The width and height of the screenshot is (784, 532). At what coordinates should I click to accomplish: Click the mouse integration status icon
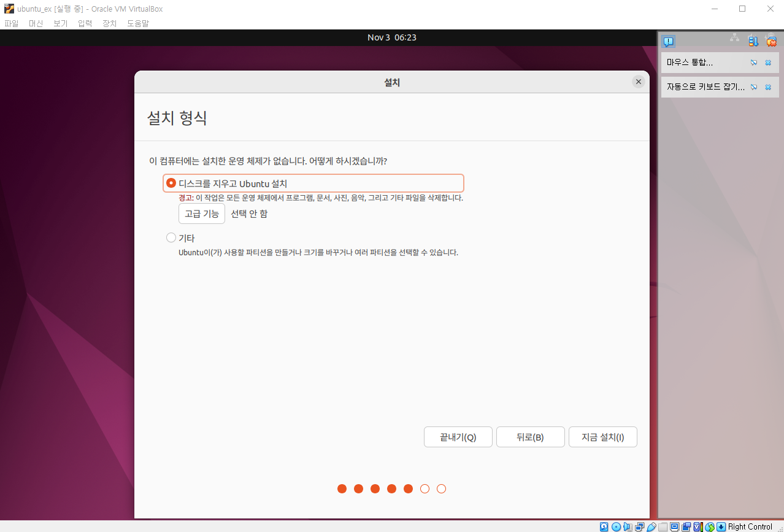[710, 526]
